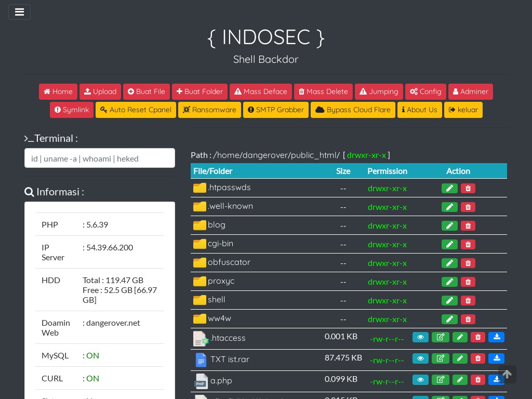Click rename pencil icon for shell folder
This screenshot has height=399, width=532.
pyautogui.click(x=449, y=300)
